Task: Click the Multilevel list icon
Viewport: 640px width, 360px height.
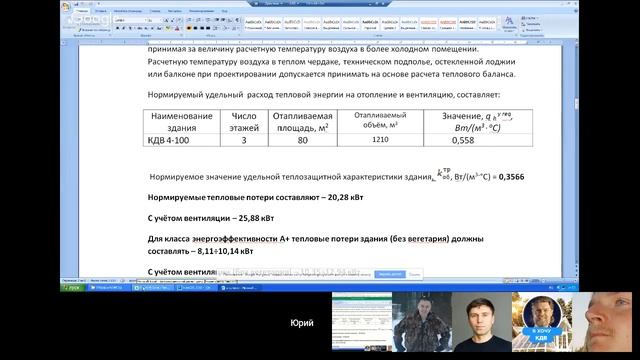Action: tap(207, 20)
